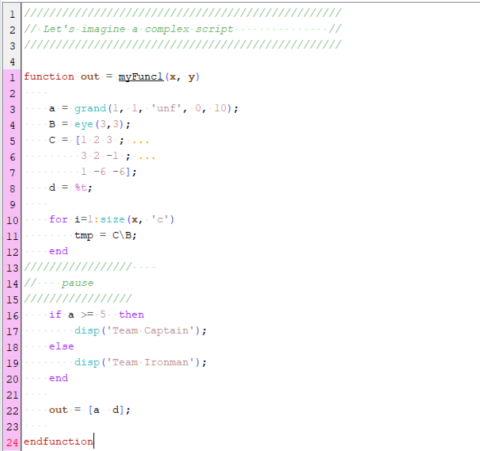The height and width of the screenshot is (451, 480).
Task: Click "out" in the "out = [a d]" line
Action: 58,410
